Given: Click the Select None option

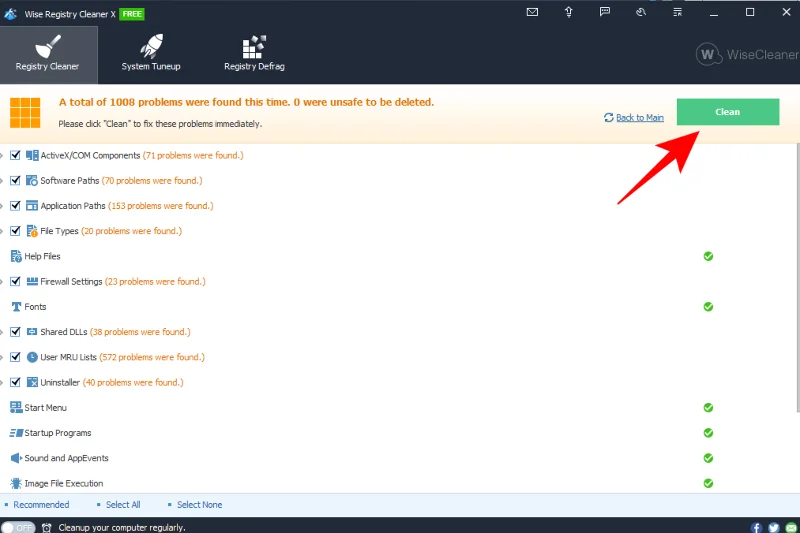Looking at the screenshot, I should point(199,505).
